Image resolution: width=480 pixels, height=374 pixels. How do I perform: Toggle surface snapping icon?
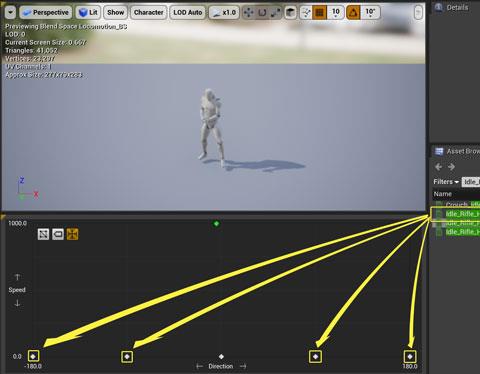tap(306, 13)
